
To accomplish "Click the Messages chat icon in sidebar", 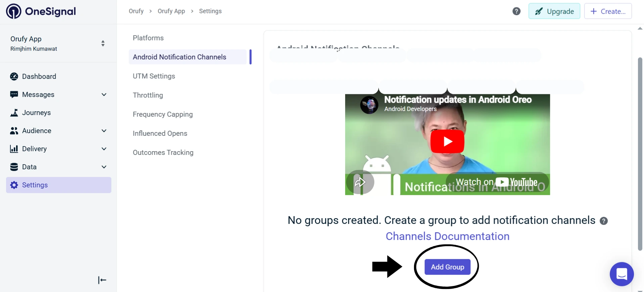I will click(x=14, y=95).
